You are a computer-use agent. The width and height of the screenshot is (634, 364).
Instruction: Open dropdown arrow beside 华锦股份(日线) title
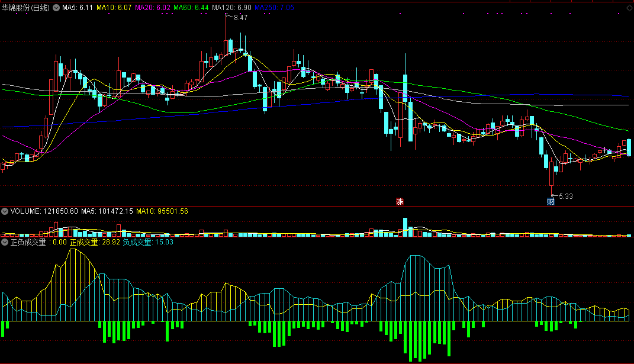pos(56,8)
